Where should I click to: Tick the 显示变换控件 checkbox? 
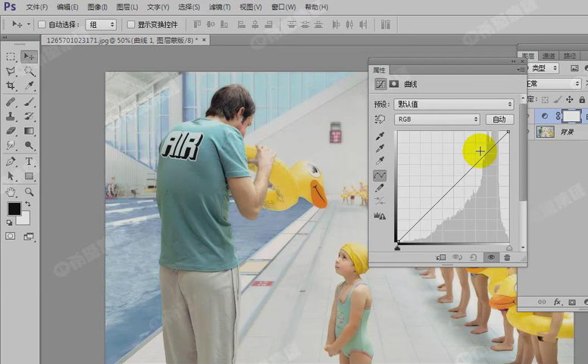click(130, 25)
